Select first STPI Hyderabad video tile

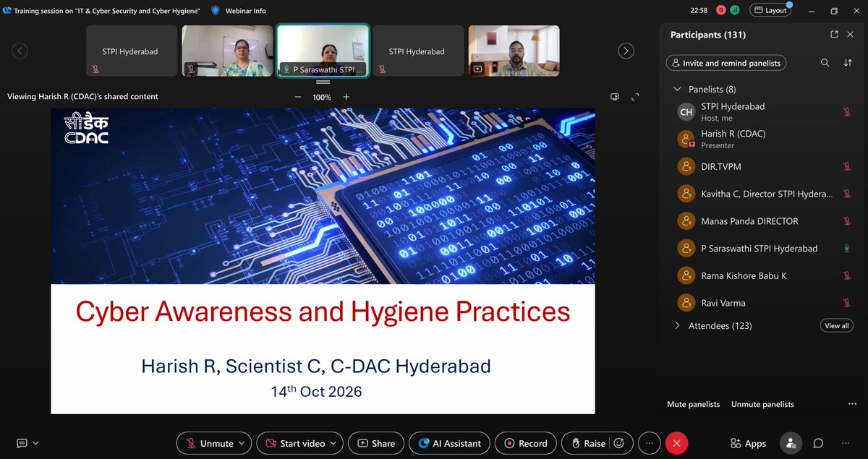pos(131,51)
